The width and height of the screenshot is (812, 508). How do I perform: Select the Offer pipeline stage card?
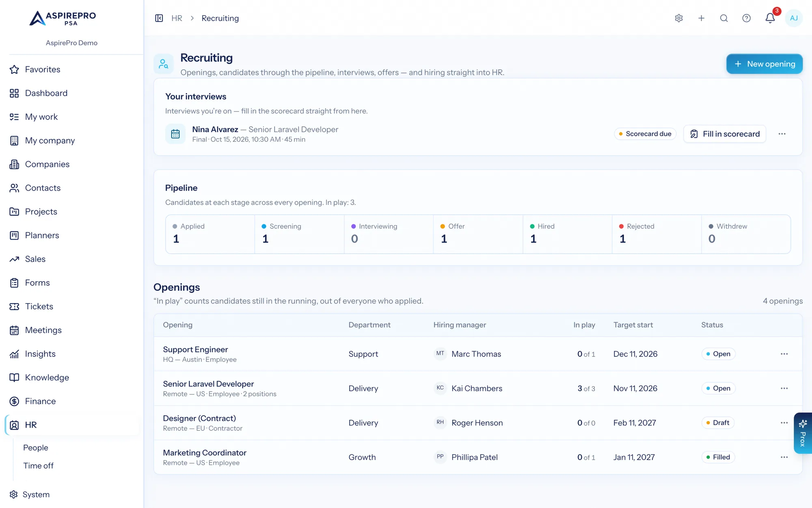478,234
